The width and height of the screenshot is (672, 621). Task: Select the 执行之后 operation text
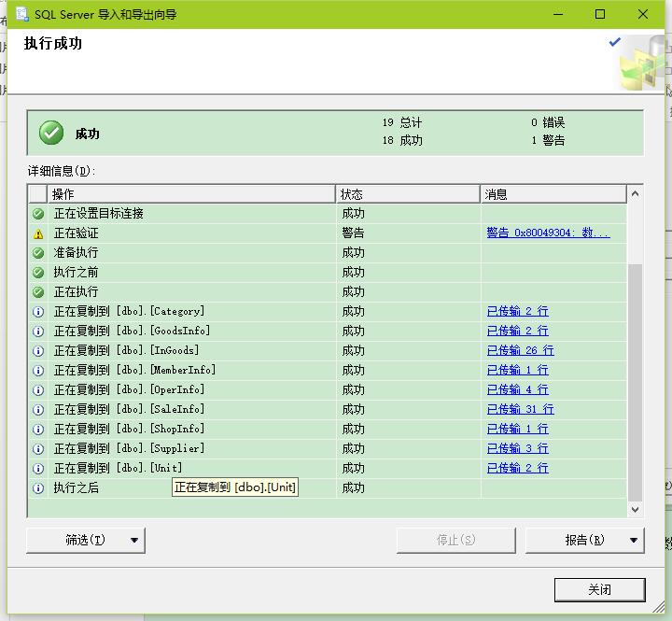click(77, 488)
